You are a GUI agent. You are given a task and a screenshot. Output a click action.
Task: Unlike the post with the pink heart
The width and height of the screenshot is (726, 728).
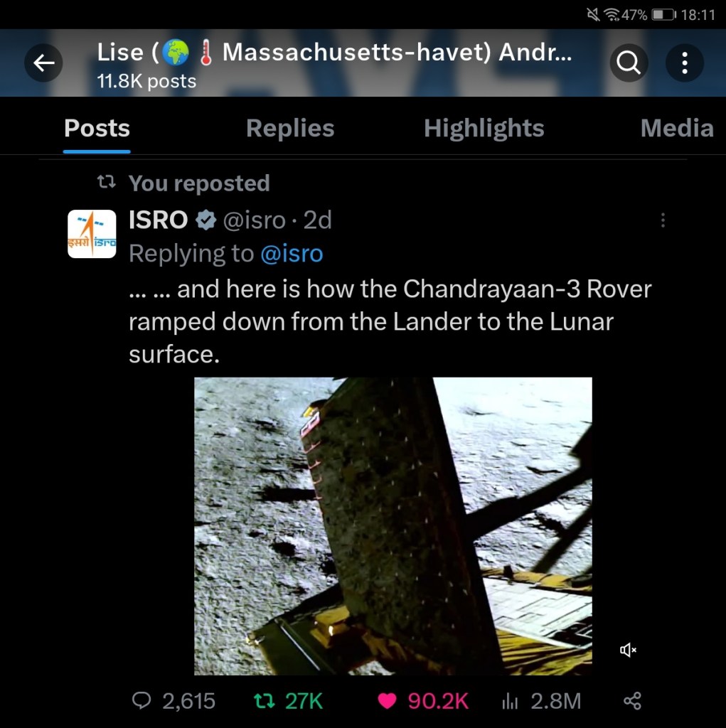pos(387,700)
